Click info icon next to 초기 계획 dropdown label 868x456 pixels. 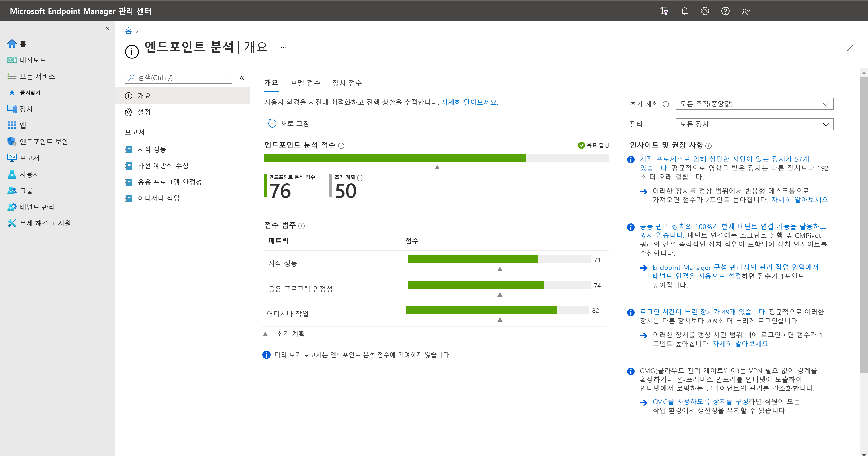tap(666, 104)
